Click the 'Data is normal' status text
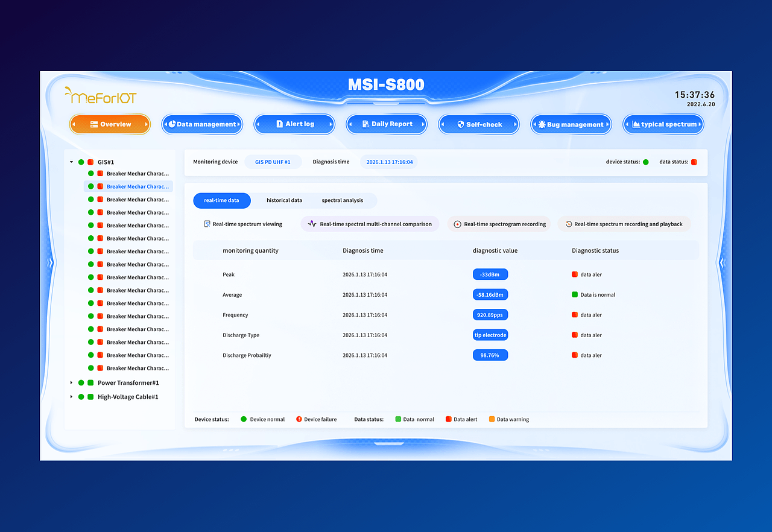This screenshot has height=532, width=772. 598,295
